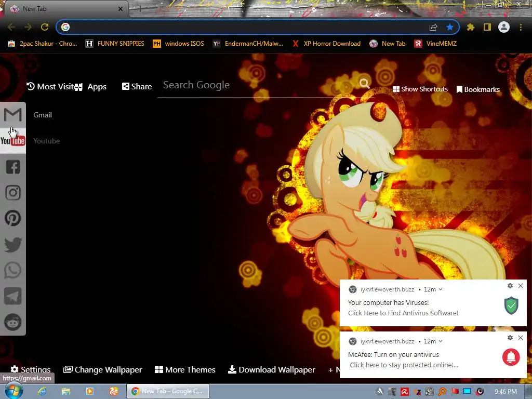
Task: Open the Chrome three-dot menu
Action: tap(521, 27)
